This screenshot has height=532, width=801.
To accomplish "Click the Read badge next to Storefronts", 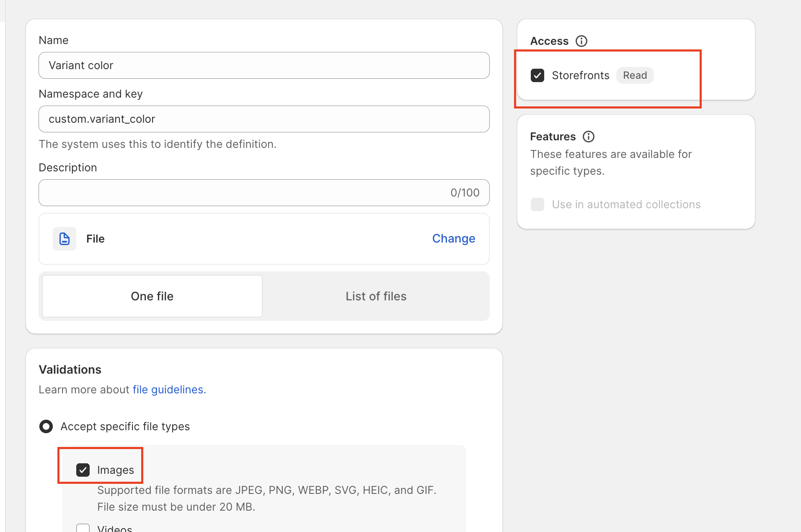I will [635, 75].
